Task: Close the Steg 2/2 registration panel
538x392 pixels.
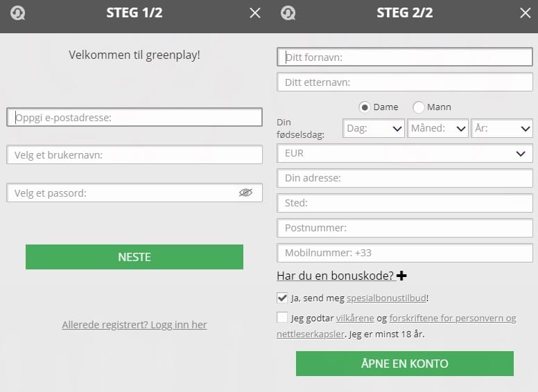Action: coord(525,13)
